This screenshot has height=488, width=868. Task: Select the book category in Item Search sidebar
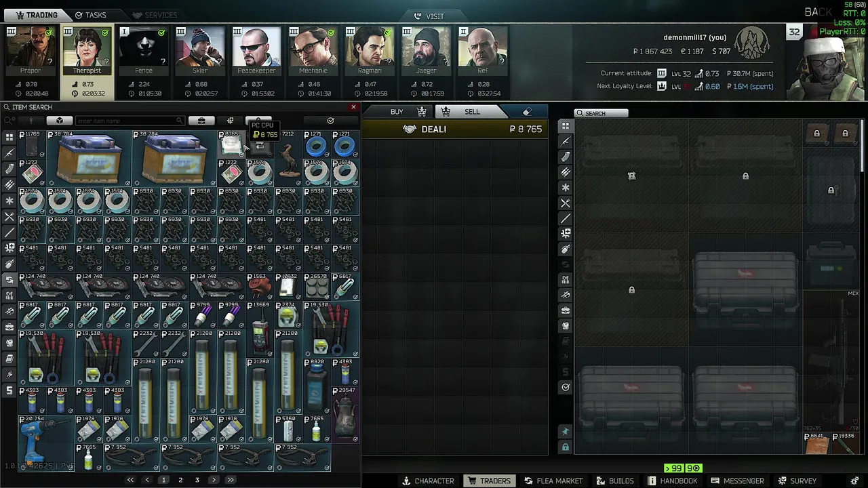[9, 358]
